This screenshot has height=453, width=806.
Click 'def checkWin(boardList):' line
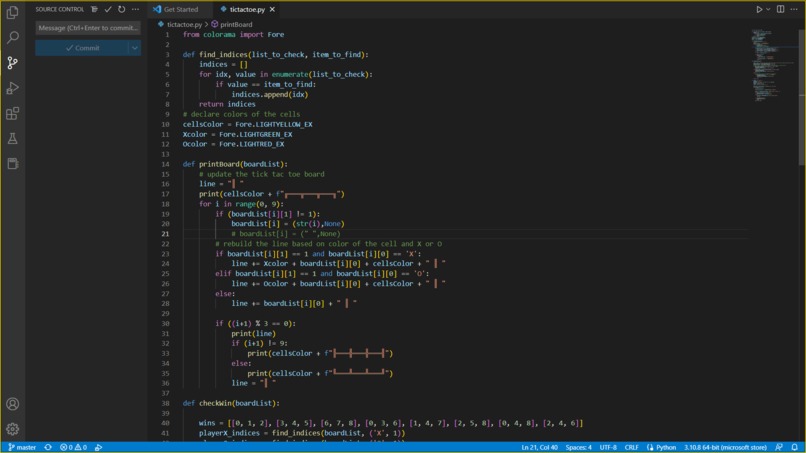pyautogui.click(x=231, y=403)
